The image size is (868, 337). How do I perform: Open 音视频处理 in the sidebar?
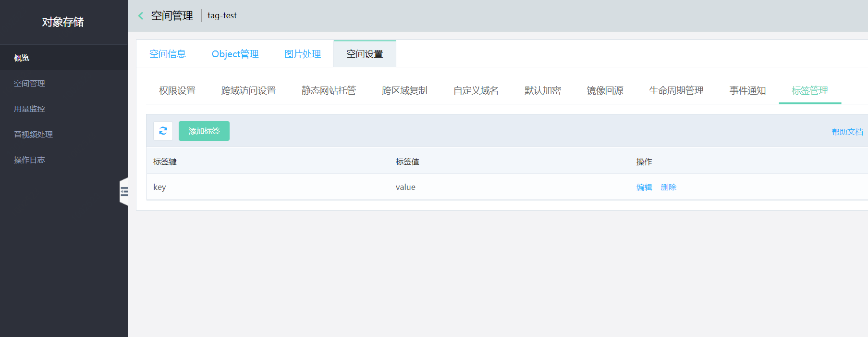[64, 134]
